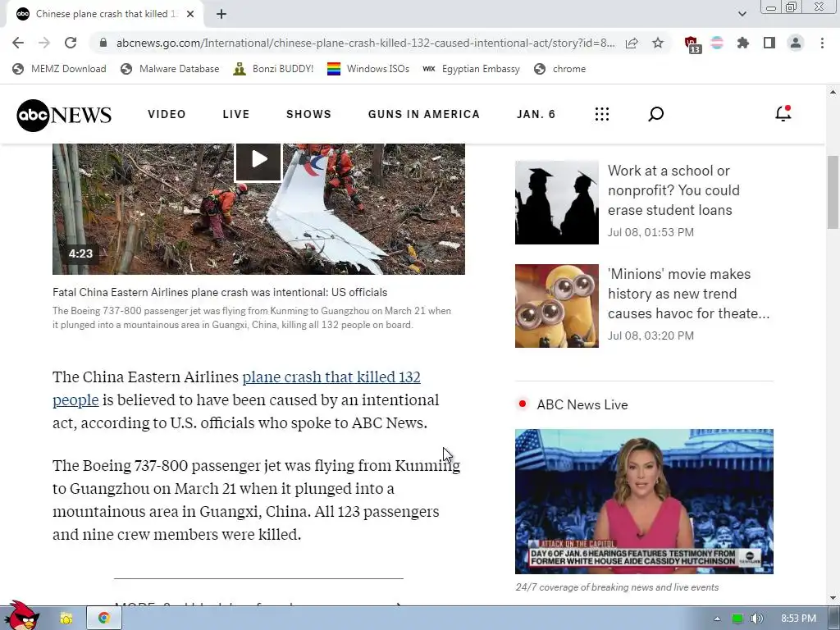Open MEMZ Download bookmark
Screen dimensions: 840x630
[59, 69]
